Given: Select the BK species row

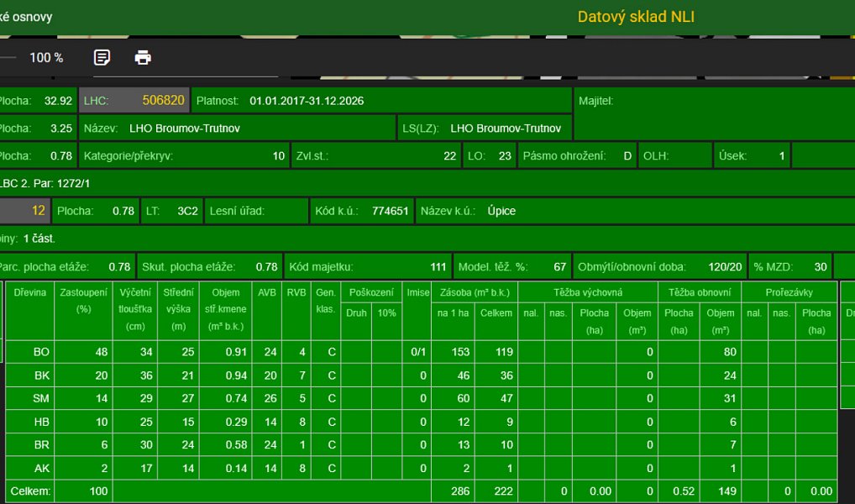Looking at the screenshot, I should [x=421, y=375].
